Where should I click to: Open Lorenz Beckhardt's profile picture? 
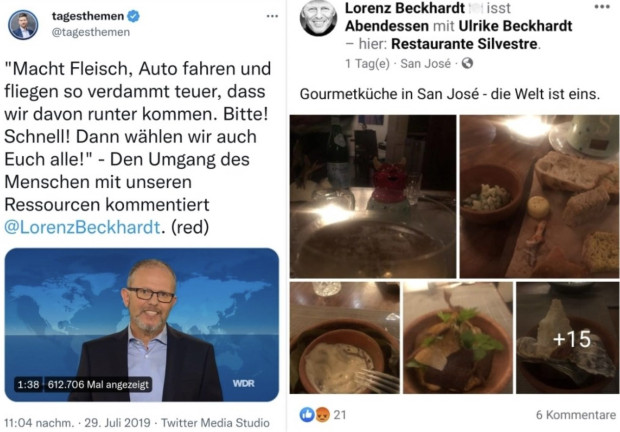pyautogui.click(x=318, y=18)
